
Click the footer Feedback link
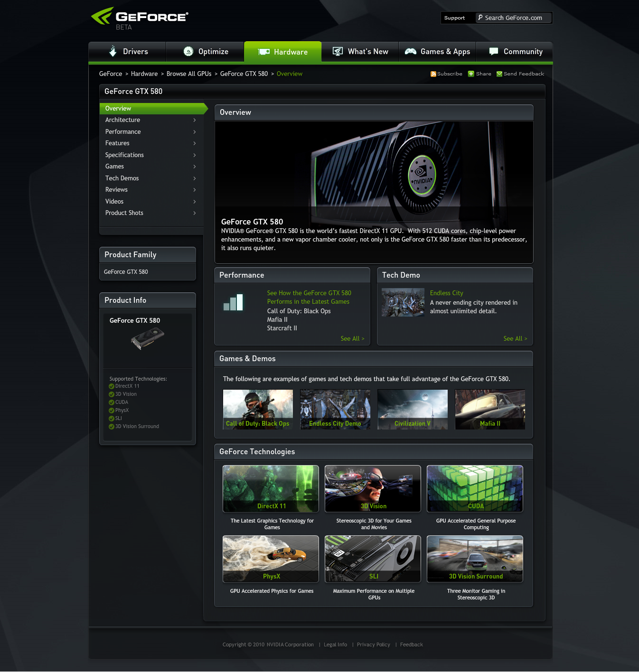[411, 645]
